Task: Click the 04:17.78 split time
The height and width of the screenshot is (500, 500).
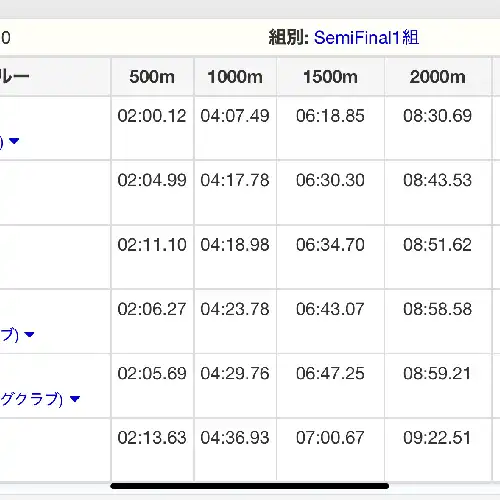Action: [235, 180]
